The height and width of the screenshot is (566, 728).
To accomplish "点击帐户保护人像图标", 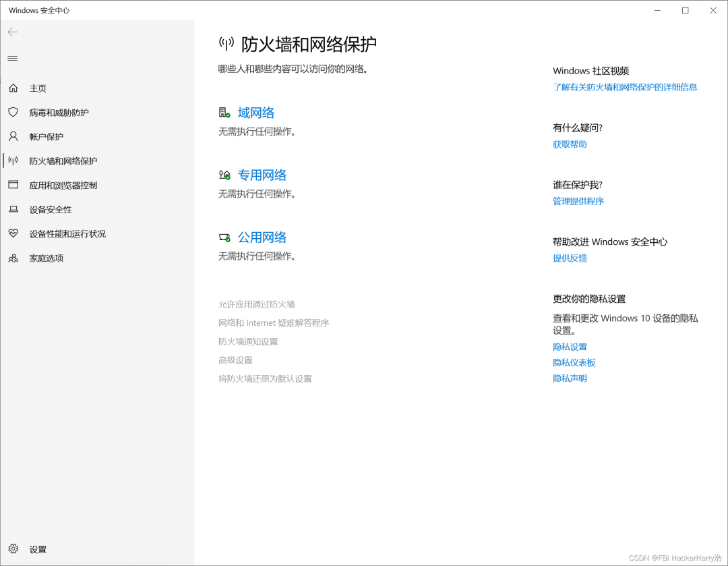I will 13,136.
